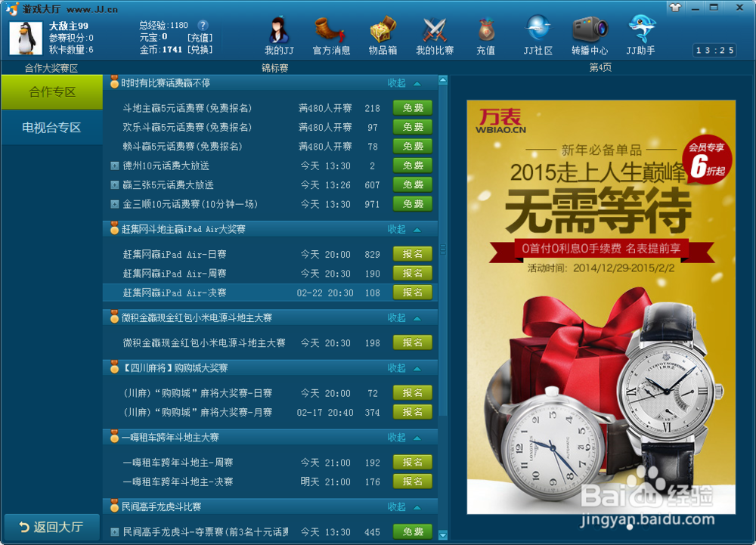Viewport: 756px width, 545px height.
Task: Open the 我的JJ avatar icon
Action: [279, 30]
